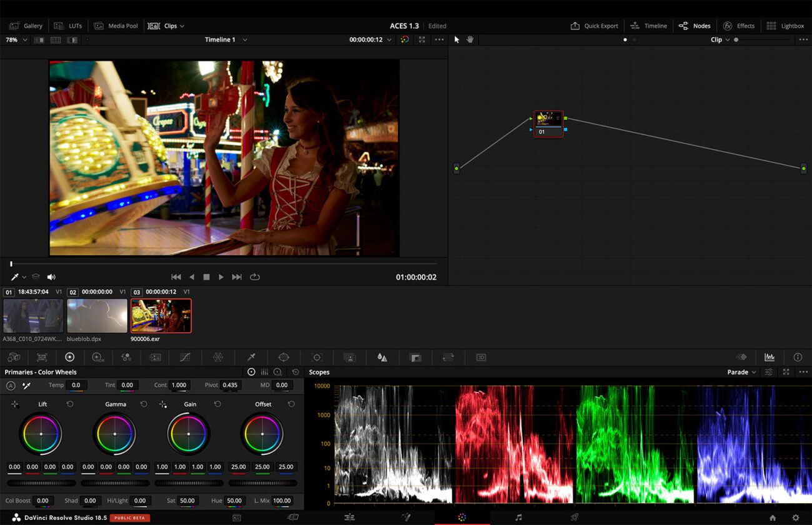
Task: Open the Nodes panel button
Action: (695, 26)
